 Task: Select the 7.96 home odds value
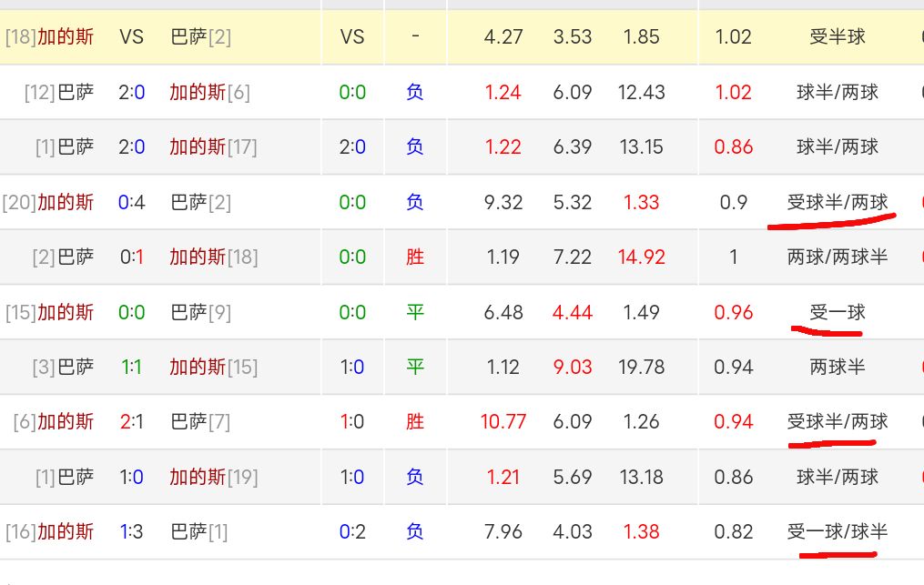pos(503,531)
